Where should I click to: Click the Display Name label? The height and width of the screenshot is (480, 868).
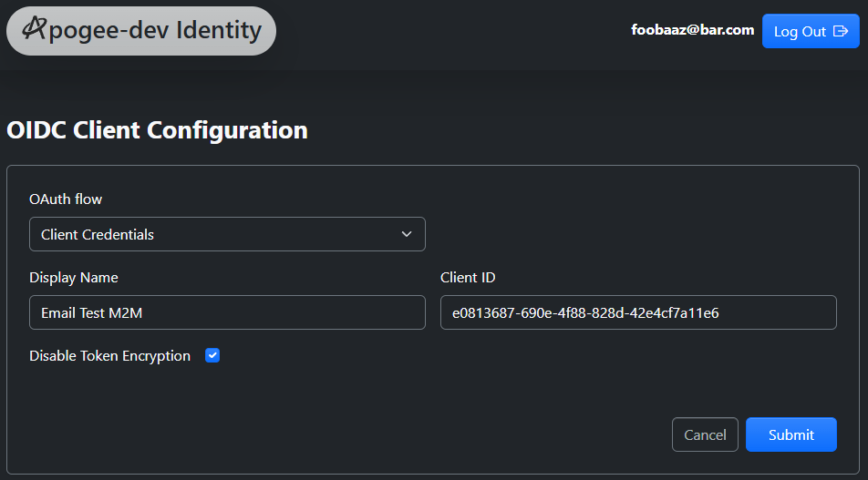click(x=74, y=278)
